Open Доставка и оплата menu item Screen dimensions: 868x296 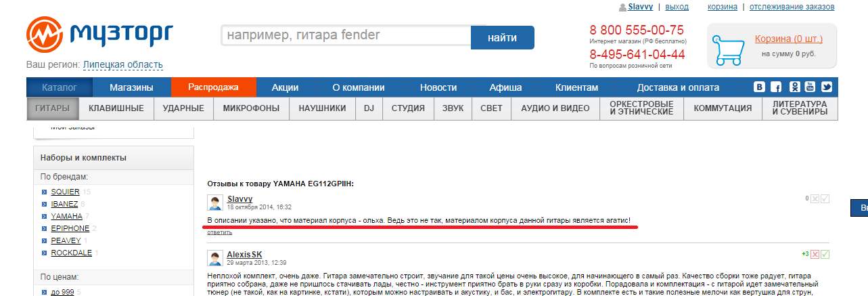[678, 87]
